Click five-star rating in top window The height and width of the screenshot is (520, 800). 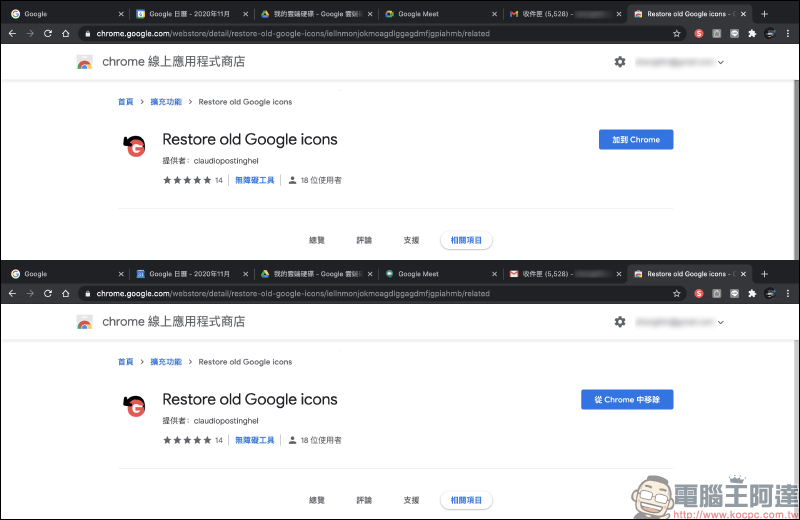[x=187, y=180]
